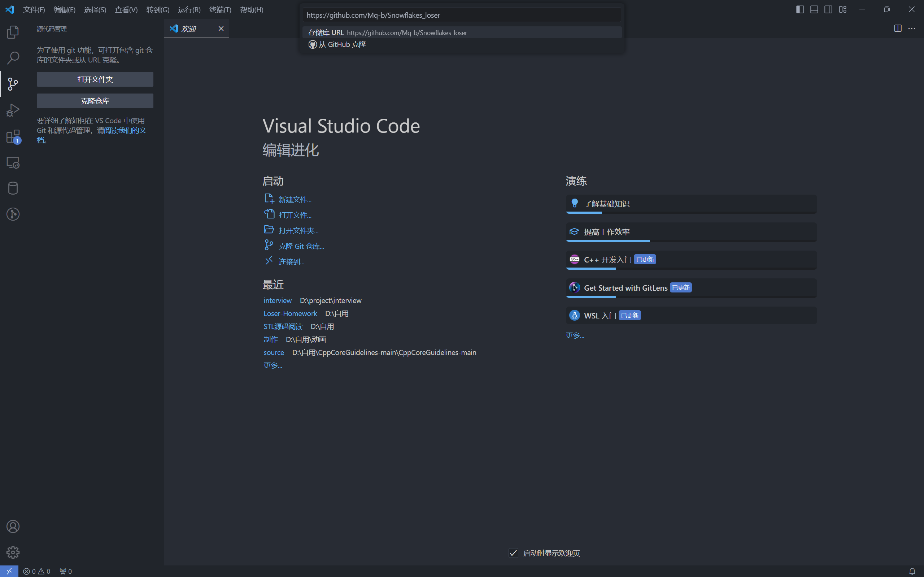Click the 打开文件夹 button in sidebar
Image resolution: width=924 pixels, height=577 pixels.
[95, 79]
